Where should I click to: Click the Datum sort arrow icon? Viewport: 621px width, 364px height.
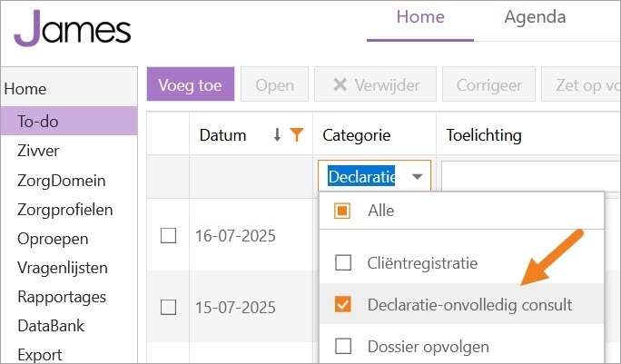(x=278, y=135)
